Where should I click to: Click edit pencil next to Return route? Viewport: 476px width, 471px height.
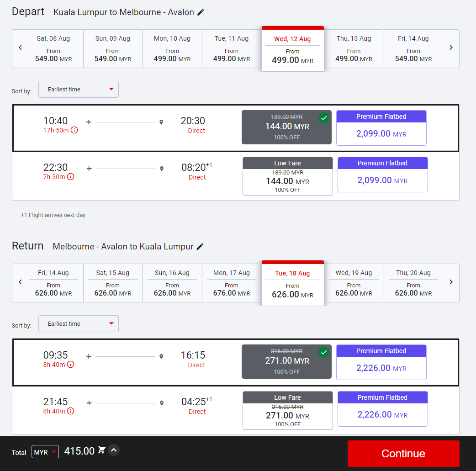200,247
